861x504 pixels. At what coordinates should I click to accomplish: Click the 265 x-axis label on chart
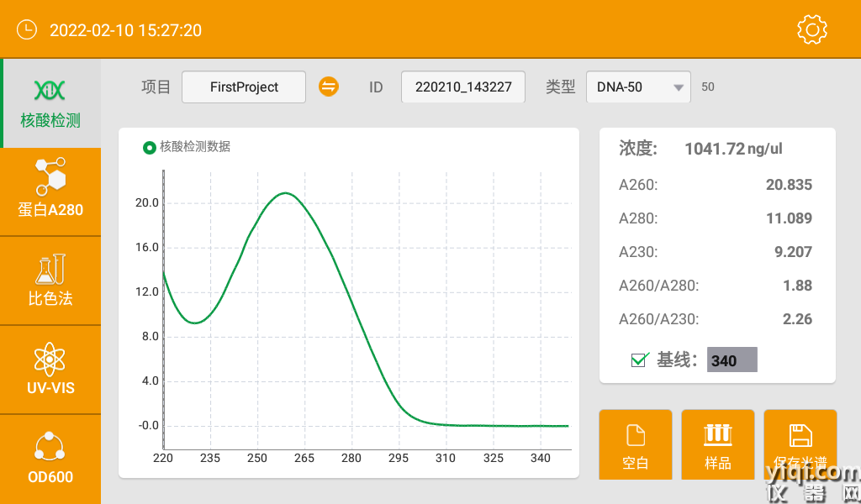[x=304, y=458]
